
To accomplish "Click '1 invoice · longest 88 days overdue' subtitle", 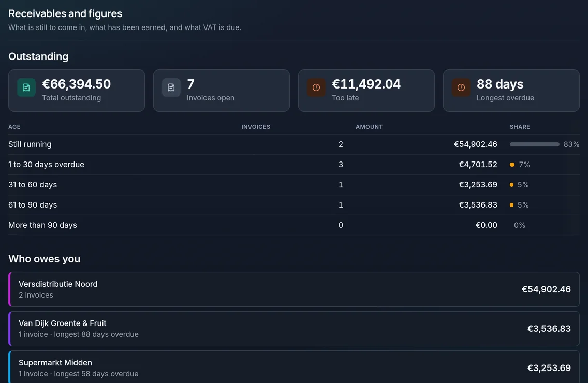I will click(x=78, y=335).
